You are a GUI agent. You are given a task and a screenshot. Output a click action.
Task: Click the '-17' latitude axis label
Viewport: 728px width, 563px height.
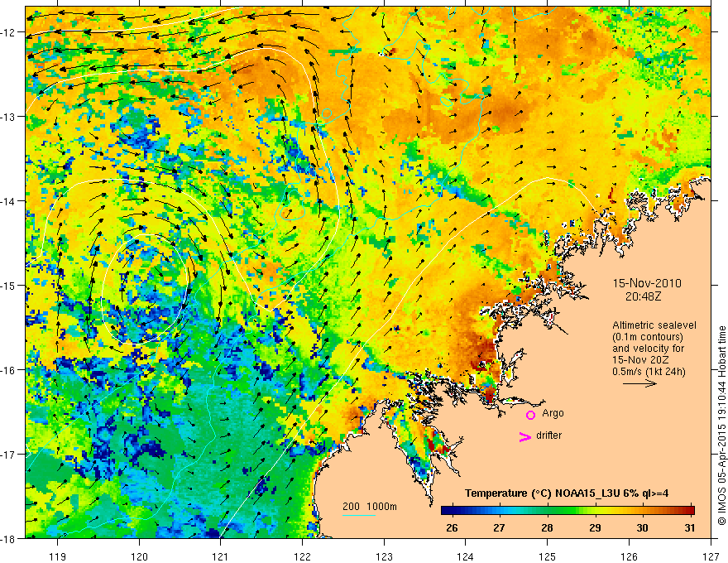[x=9, y=455]
